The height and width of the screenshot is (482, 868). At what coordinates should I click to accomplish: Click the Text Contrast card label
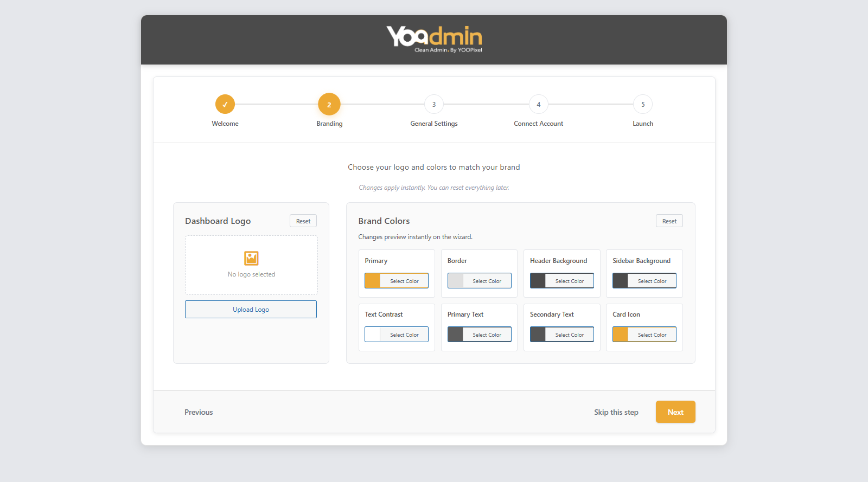pyautogui.click(x=384, y=314)
